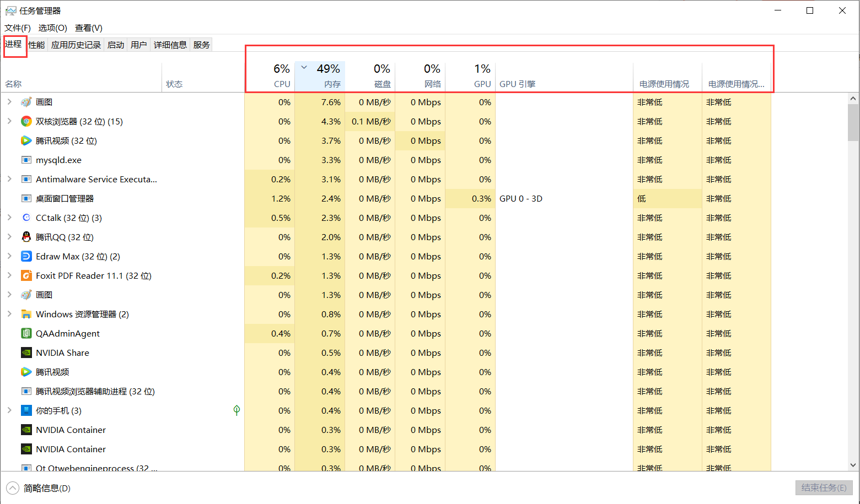Click the 1.2% CPU cell of 桌面窗口管理器

point(270,198)
